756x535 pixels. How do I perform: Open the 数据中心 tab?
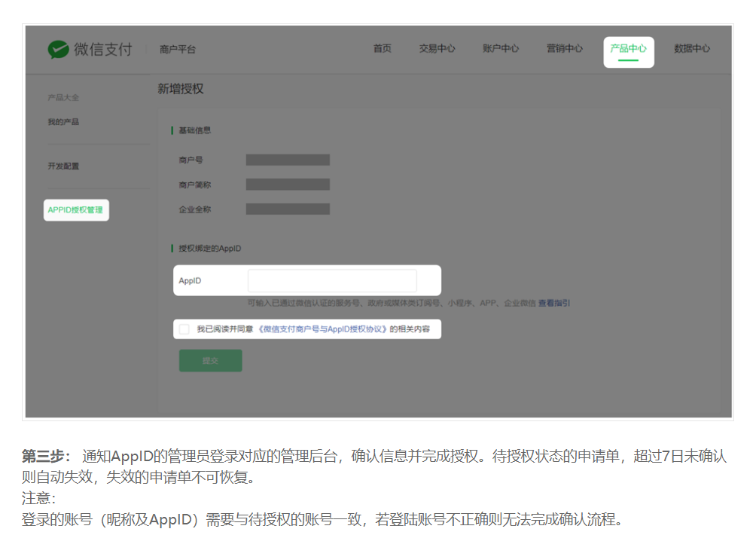pyautogui.click(x=692, y=48)
